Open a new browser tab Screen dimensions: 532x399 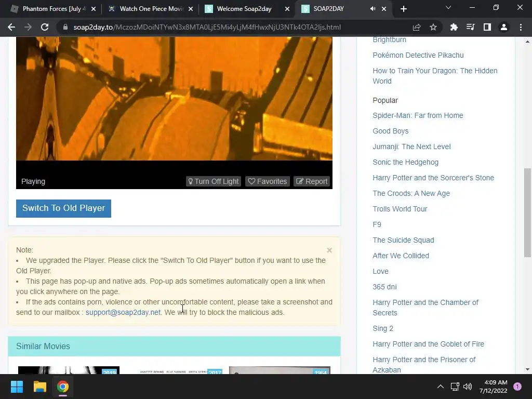pos(403,9)
